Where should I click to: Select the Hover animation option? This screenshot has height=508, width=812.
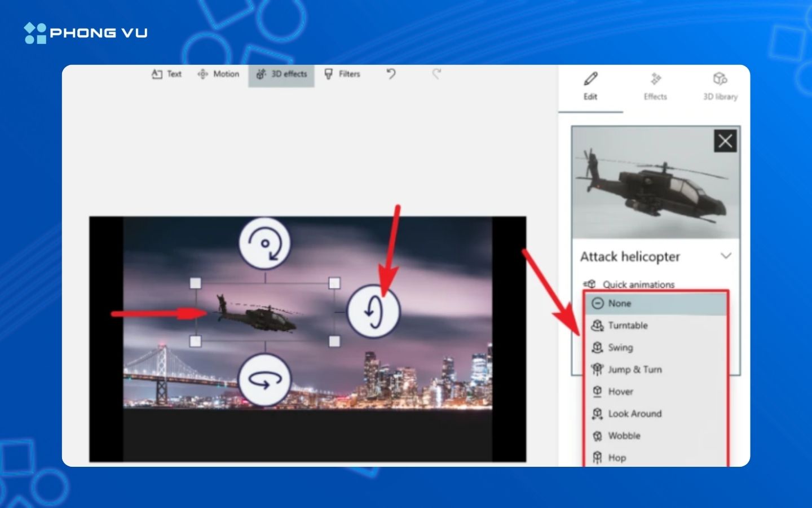click(620, 392)
